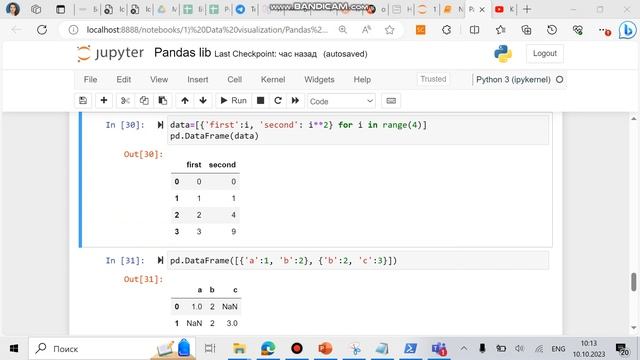Image resolution: width=640 pixels, height=360 pixels.
Task: Open PowerPoint from taskbar
Action: pos(325,349)
